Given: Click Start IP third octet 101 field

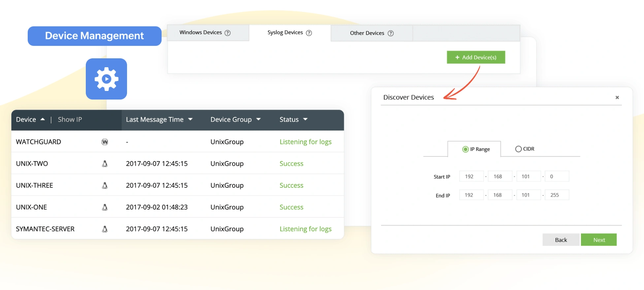Looking at the screenshot, I should tap(529, 176).
